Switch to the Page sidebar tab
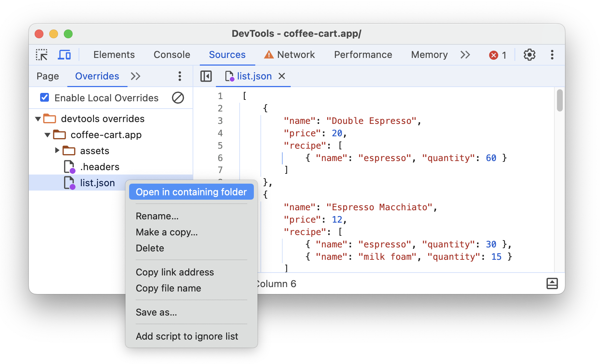Image resolution: width=604 pixels, height=364 pixels. click(x=47, y=76)
